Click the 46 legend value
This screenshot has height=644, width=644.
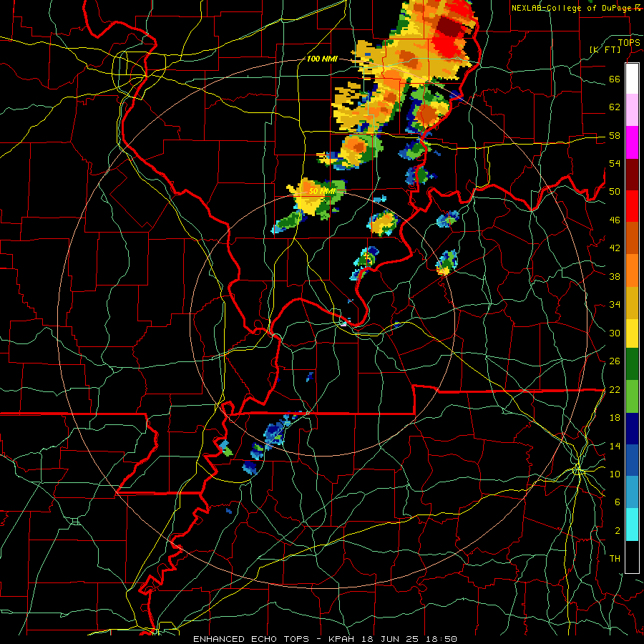615,220
